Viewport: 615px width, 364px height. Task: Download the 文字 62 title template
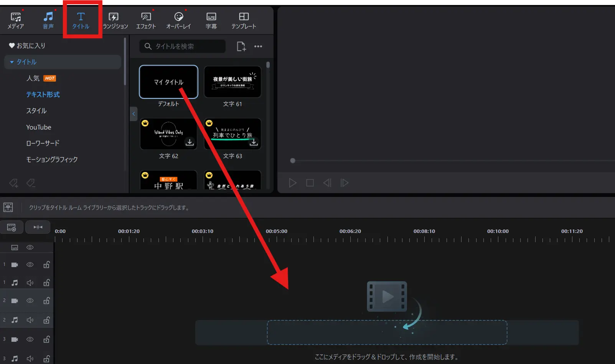pos(190,142)
